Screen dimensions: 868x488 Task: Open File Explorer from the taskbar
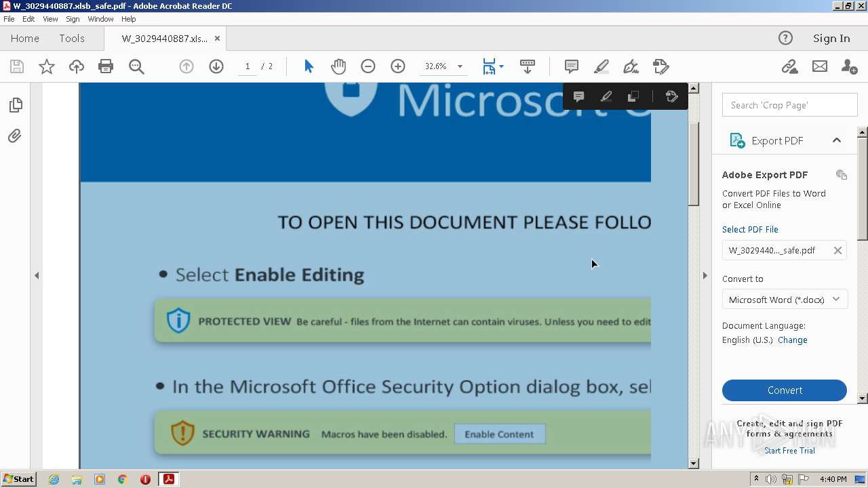[77, 479]
